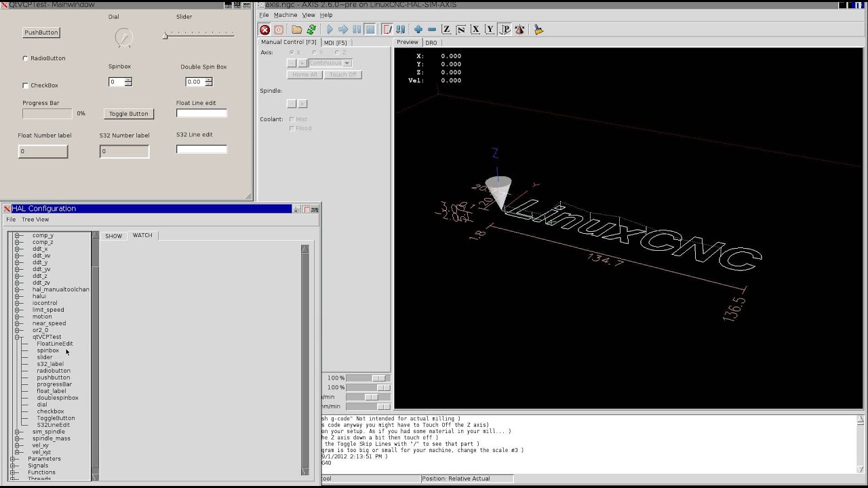868x488 pixels.
Task: Enable Mist coolant checkbox
Action: tap(292, 119)
